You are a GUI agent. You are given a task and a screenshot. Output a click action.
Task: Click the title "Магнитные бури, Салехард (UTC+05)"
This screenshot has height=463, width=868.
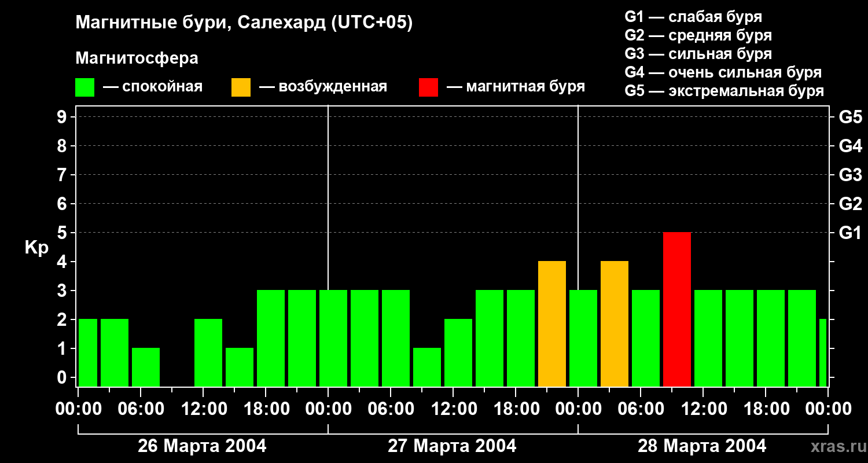point(244,23)
